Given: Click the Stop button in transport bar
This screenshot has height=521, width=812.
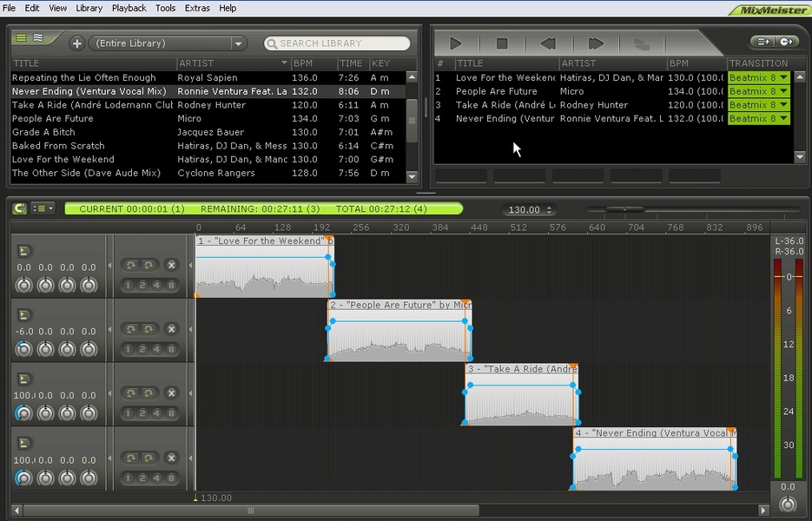Looking at the screenshot, I should pos(501,43).
